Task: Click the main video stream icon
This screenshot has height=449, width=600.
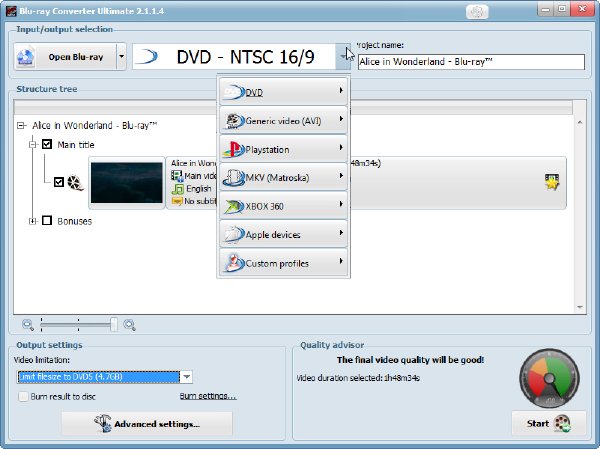Action: (x=177, y=176)
